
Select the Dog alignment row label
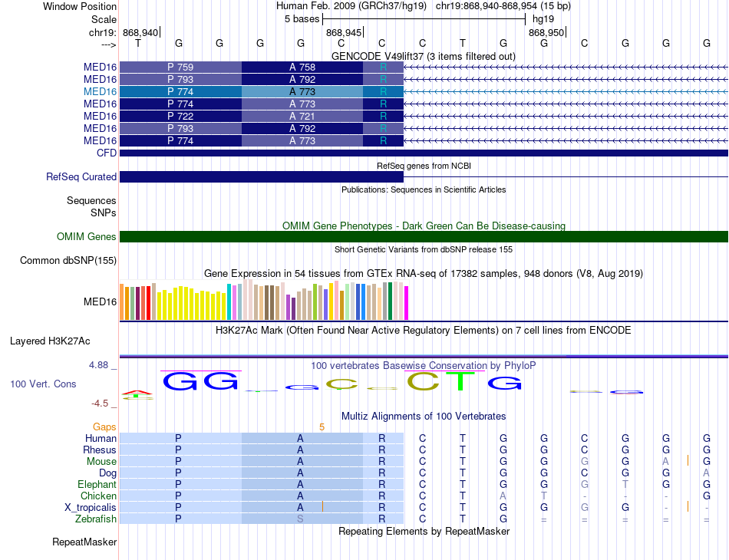(x=107, y=473)
